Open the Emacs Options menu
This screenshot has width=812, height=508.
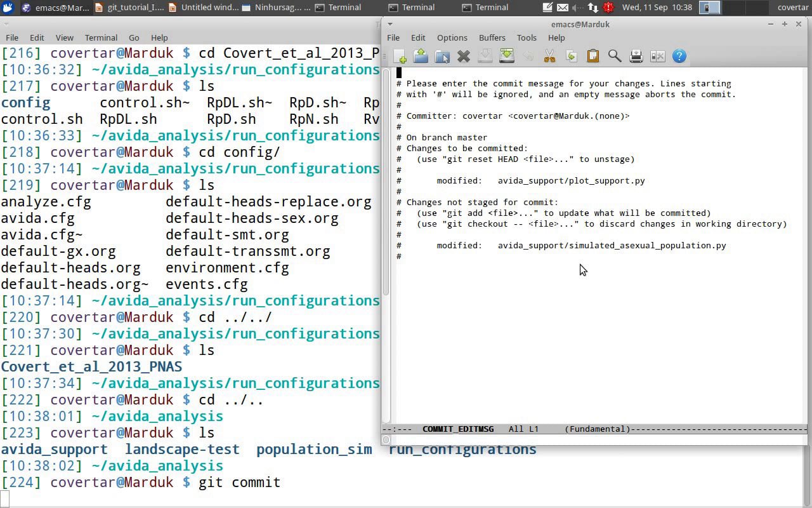click(452, 37)
